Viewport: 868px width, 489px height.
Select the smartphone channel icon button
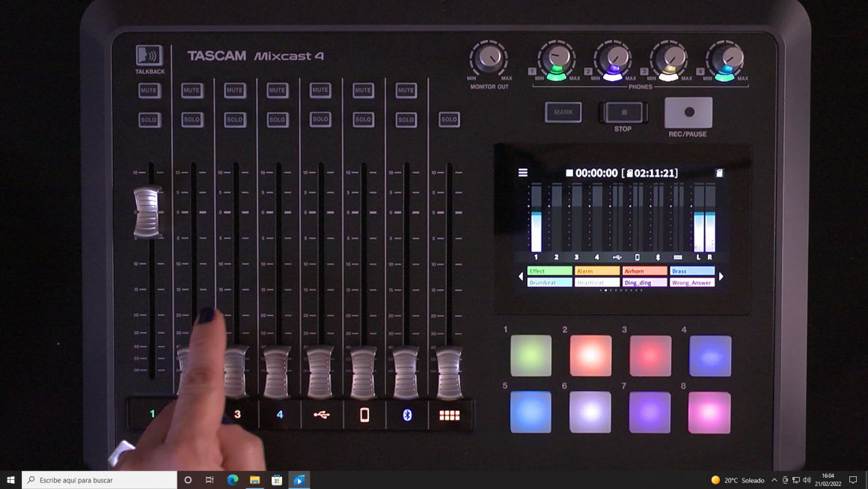[x=364, y=415]
